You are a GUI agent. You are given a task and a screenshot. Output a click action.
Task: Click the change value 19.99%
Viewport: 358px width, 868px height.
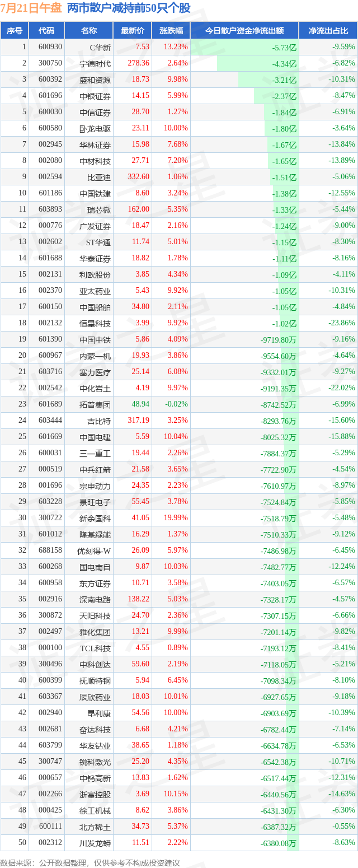(176, 518)
